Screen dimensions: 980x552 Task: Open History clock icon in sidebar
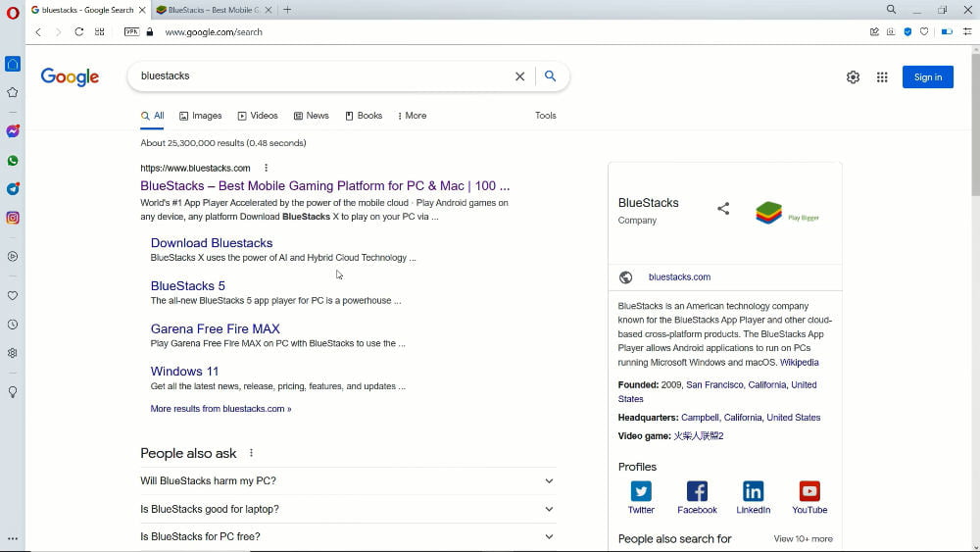tap(13, 325)
